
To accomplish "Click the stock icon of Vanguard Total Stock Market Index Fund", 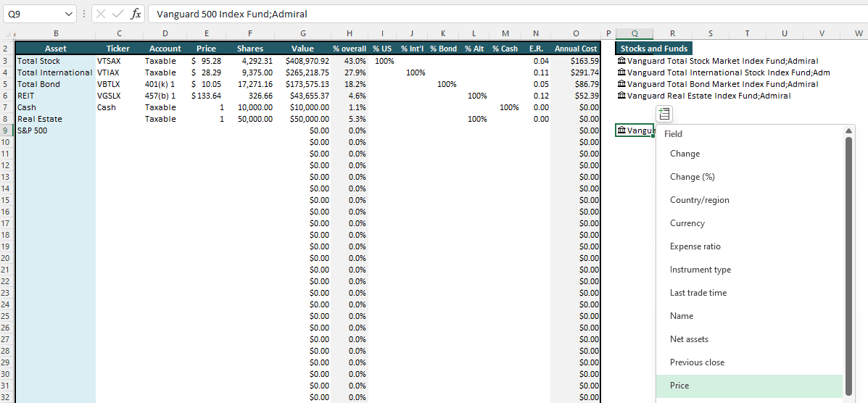I will (x=621, y=61).
